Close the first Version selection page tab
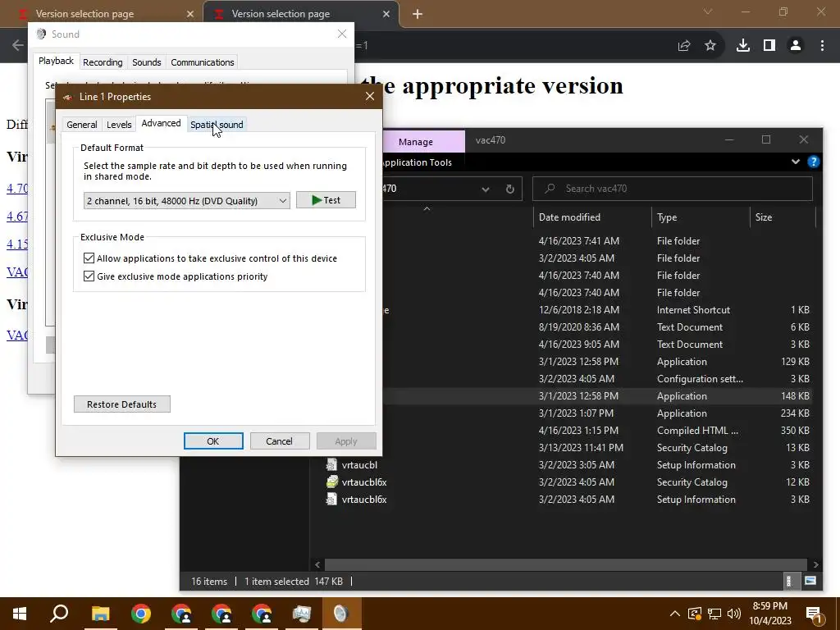 click(x=190, y=14)
